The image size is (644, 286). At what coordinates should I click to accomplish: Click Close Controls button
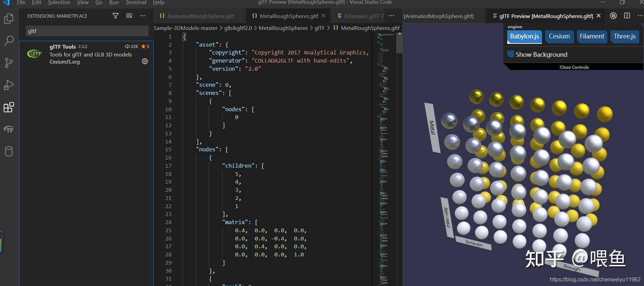[x=574, y=67]
